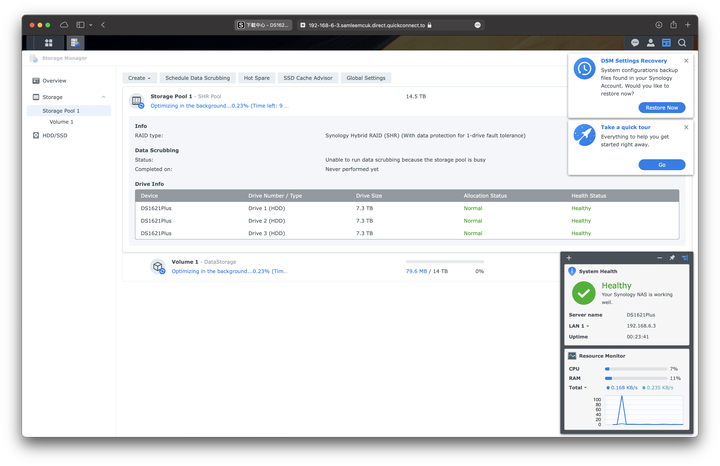Image resolution: width=720 pixels, height=466 pixels.
Task: Open the user account options icon
Action: pos(650,43)
